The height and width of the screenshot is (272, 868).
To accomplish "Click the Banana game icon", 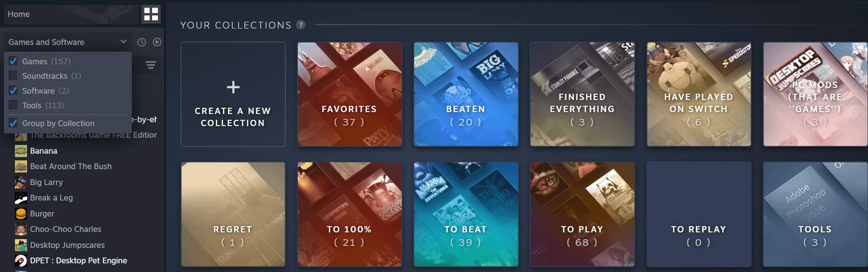I will click(21, 151).
